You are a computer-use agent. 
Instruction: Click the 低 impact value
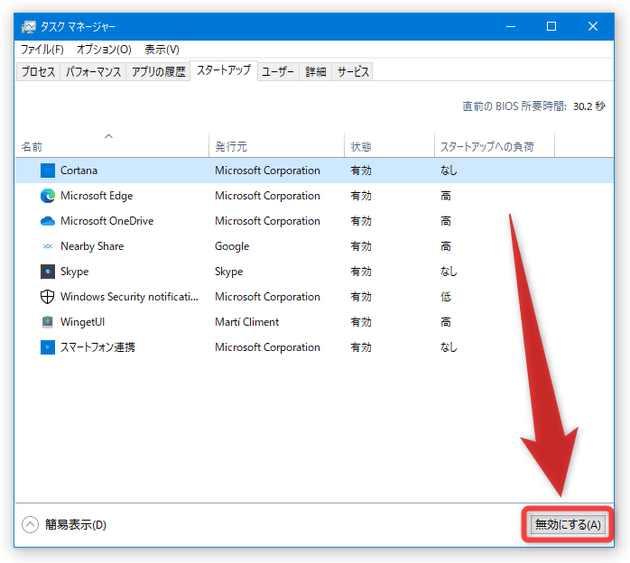(446, 297)
